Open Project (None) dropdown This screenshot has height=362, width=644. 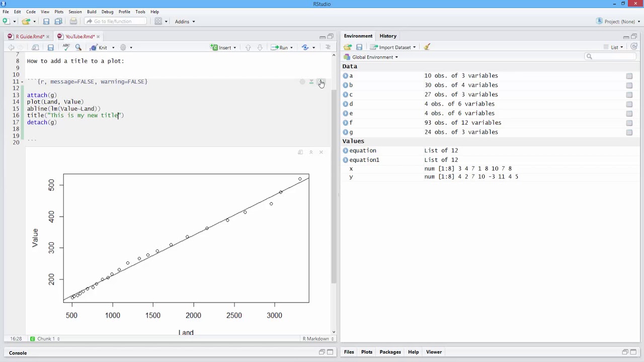[x=618, y=21]
